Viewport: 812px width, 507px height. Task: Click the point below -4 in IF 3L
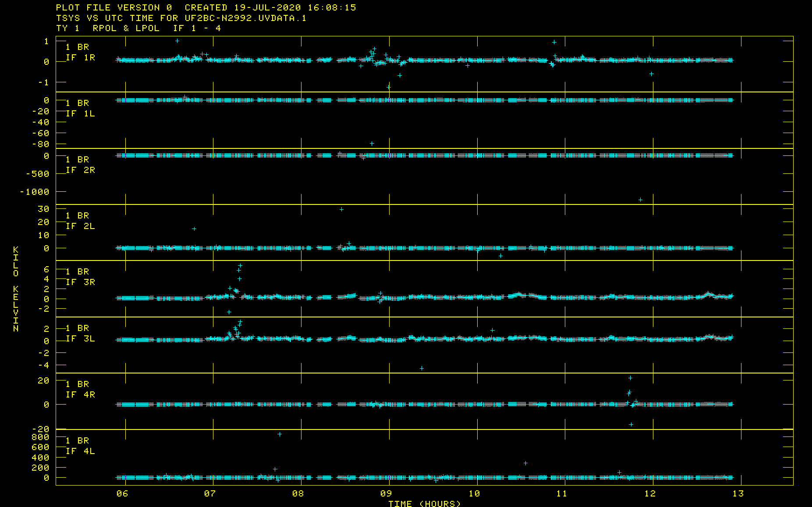422,368
